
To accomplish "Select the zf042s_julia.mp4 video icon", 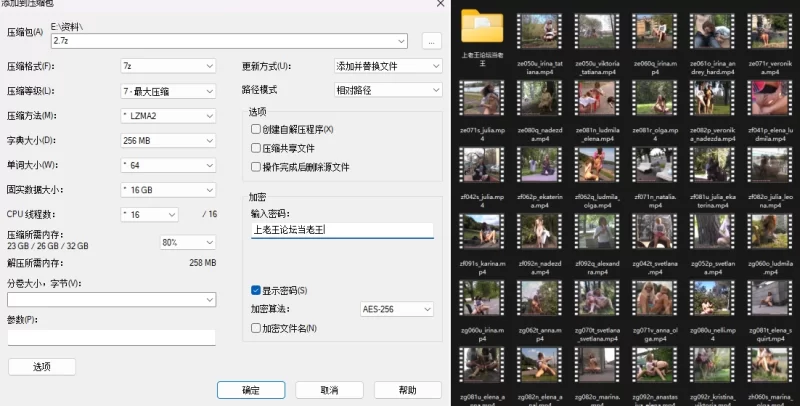I will (482, 165).
